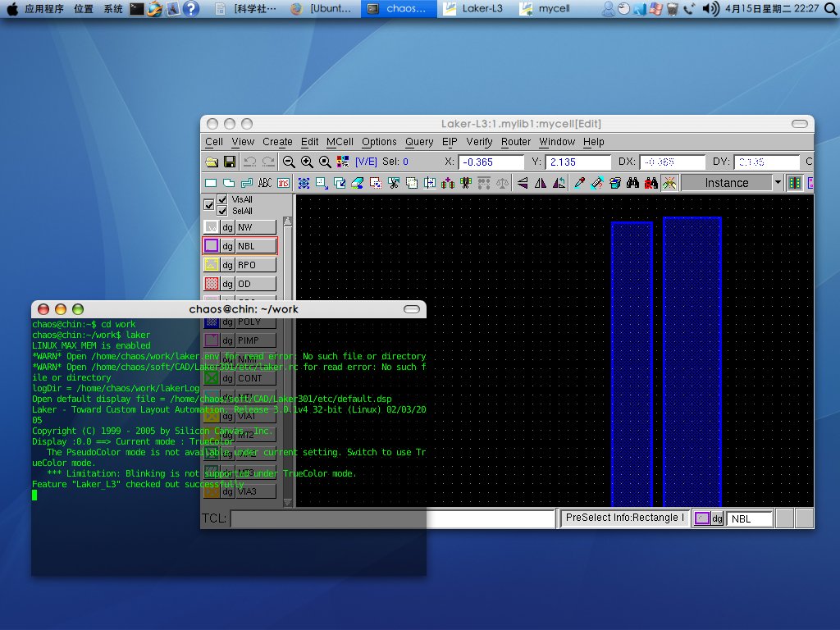Screen dimensions: 840x630
Task: Open a cell with the folder icon
Action: coord(212,162)
